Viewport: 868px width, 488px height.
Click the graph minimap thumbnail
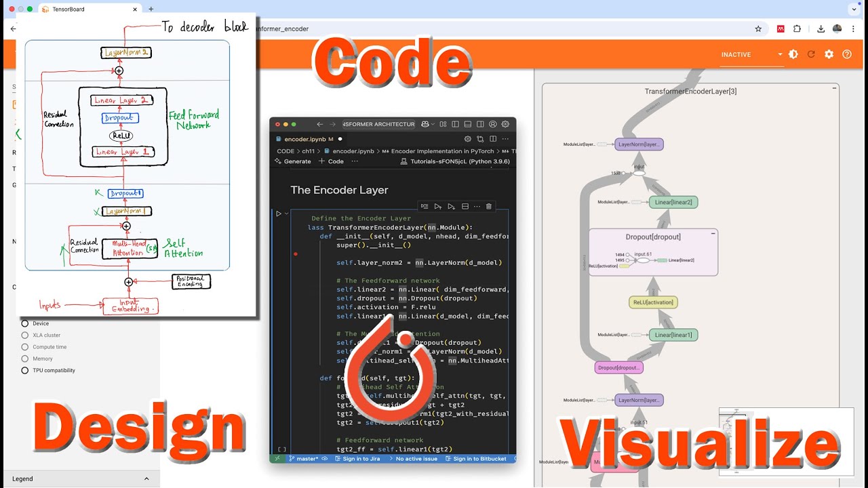coord(786,441)
